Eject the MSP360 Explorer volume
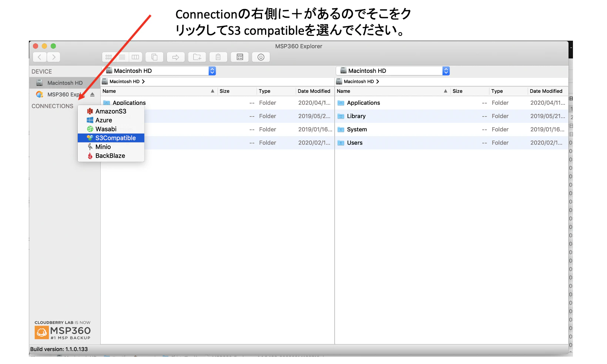 coord(93,95)
